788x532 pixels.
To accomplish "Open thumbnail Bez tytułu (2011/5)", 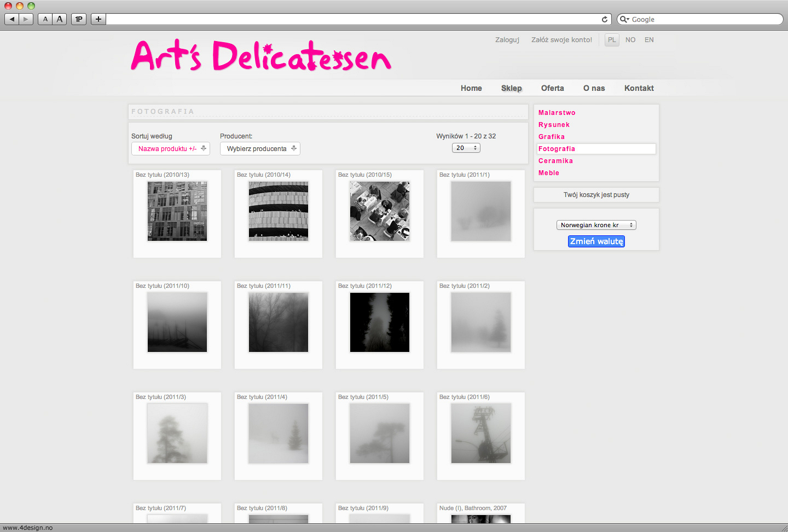I will [x=380, y=433].
